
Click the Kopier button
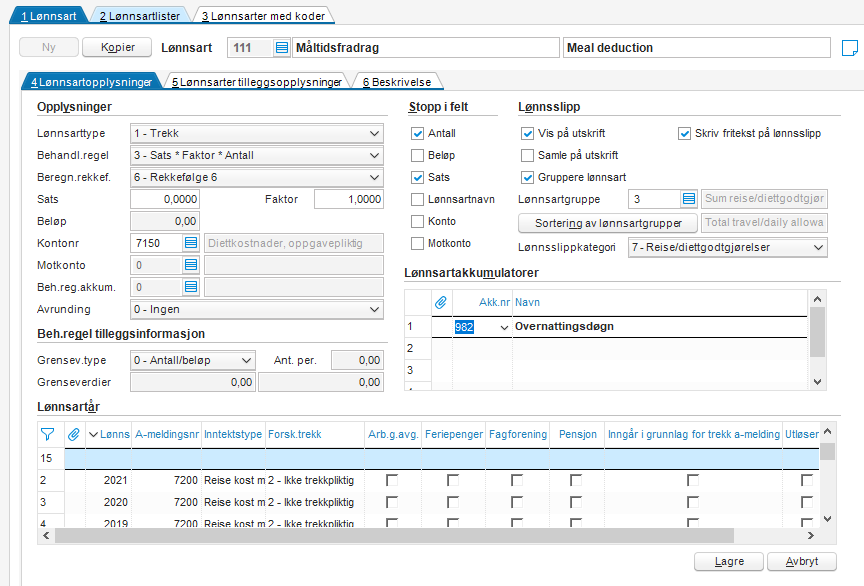pyautogui.click(x=117, y=47)
